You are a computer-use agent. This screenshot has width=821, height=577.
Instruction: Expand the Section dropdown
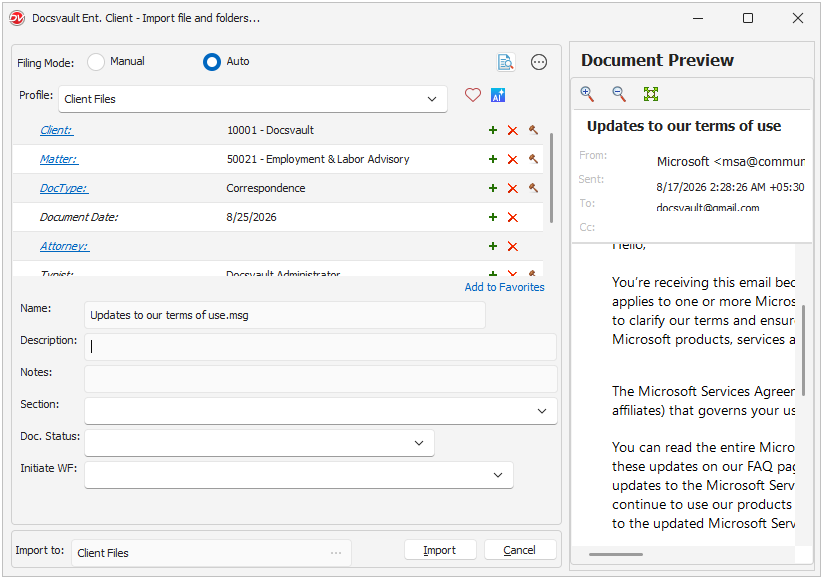(542, 411)
